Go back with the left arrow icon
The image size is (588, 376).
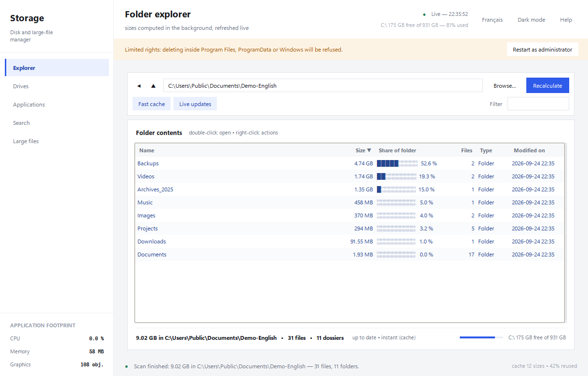[139, 86]
